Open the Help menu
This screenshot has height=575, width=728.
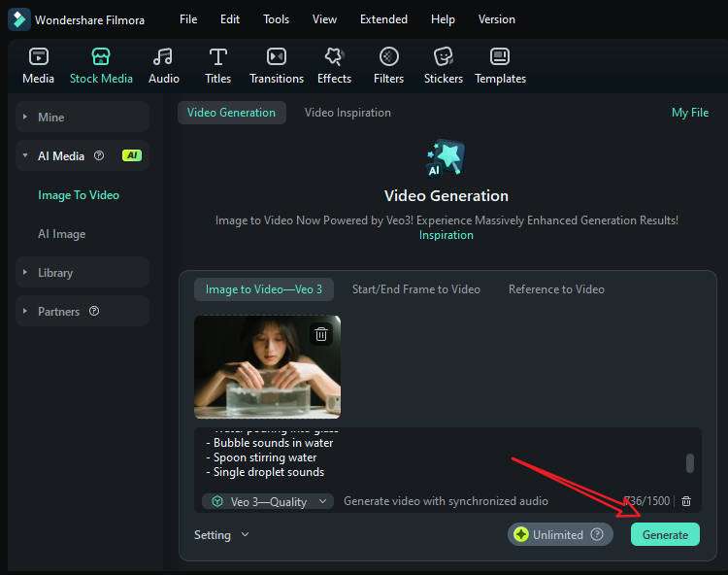click(443, 19)
